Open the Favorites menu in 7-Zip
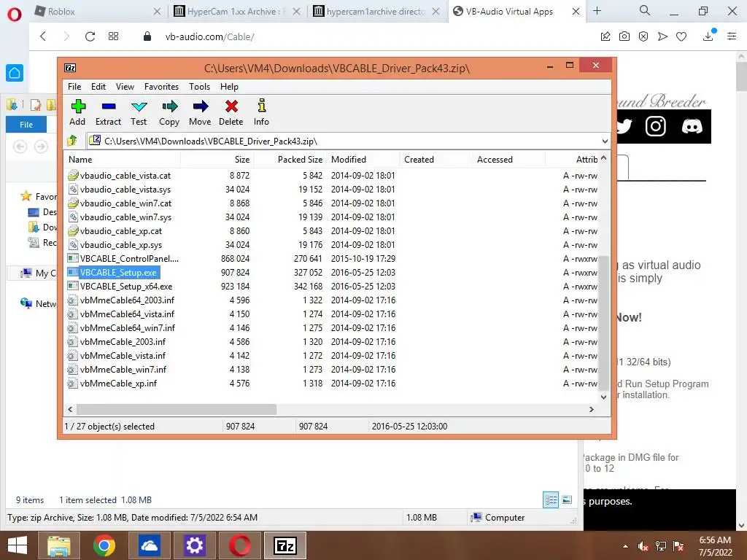The height and width of the screenshot is (560, 747). tap(161, 87)
